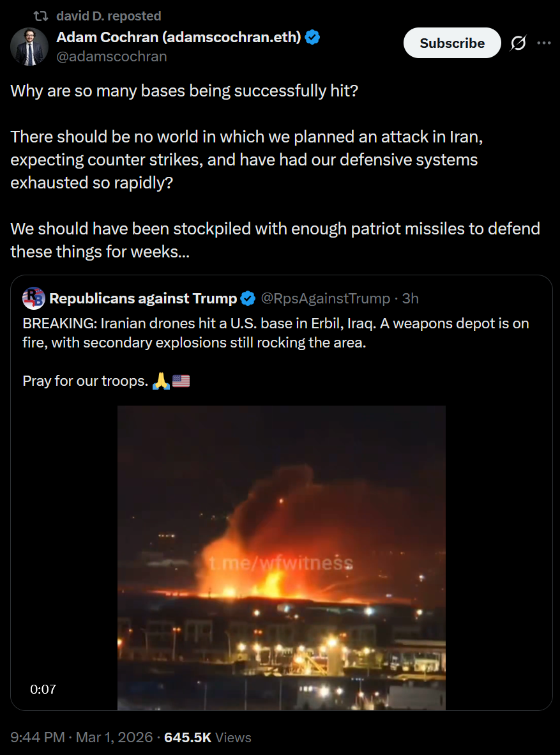Image resolution: width=560 pixels, height=755 pixels.
Task: Click the 9:44 PM Mar 1, 2026 timestamp
Action: 81,737
